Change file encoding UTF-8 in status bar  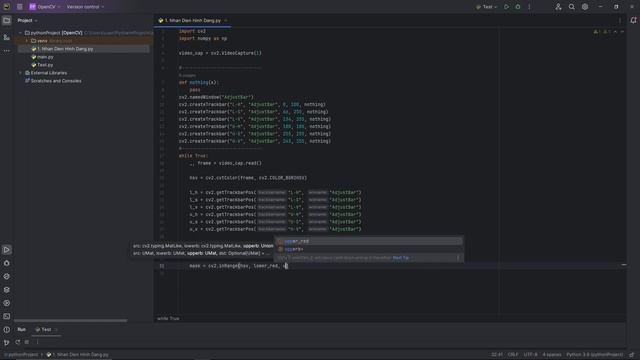pos(530,355)
